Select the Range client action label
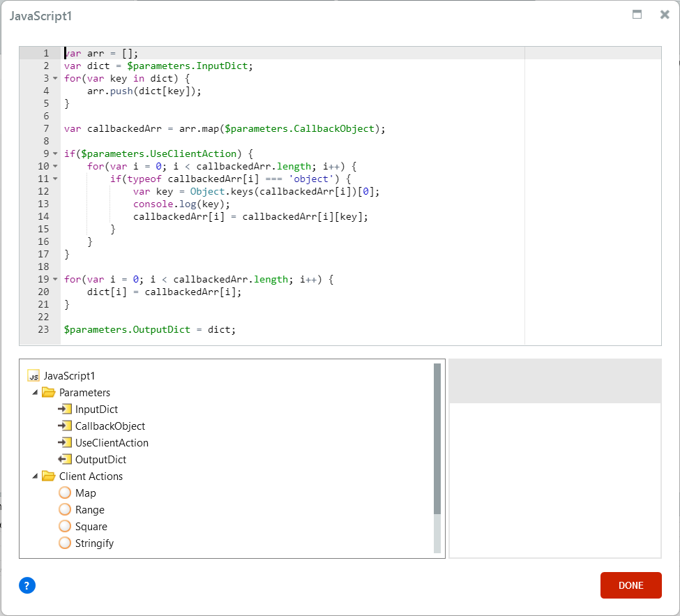This screenshot has width=680, height=616. [90, 510]
